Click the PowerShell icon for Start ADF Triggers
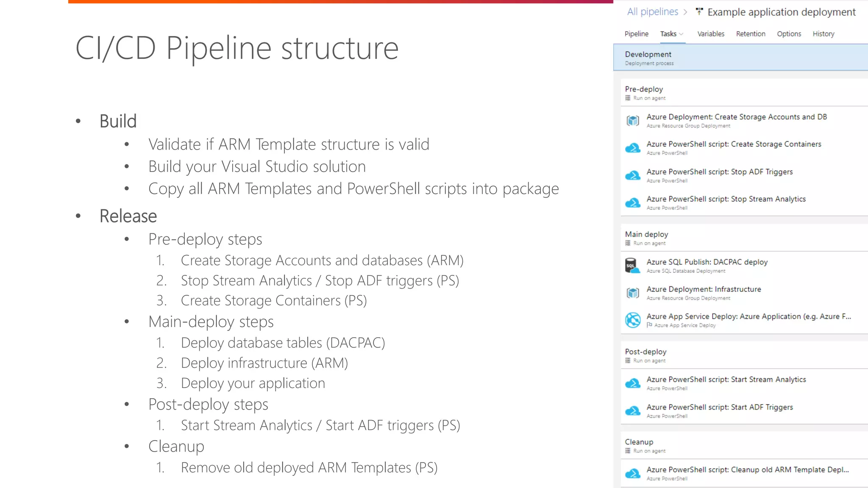The image size is (868, 488). (633, 411)
